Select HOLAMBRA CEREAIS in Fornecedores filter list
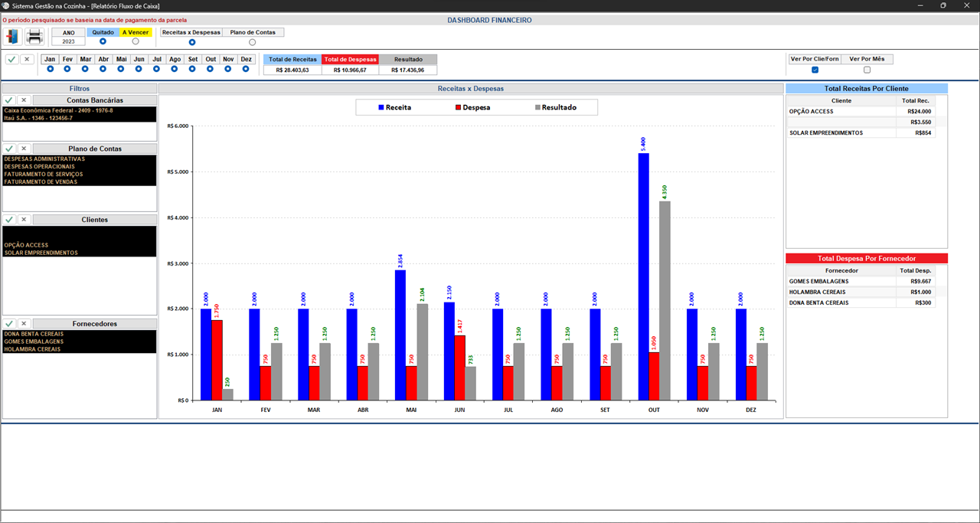Viewport: 980px width, 523px height. coord(80,349)
